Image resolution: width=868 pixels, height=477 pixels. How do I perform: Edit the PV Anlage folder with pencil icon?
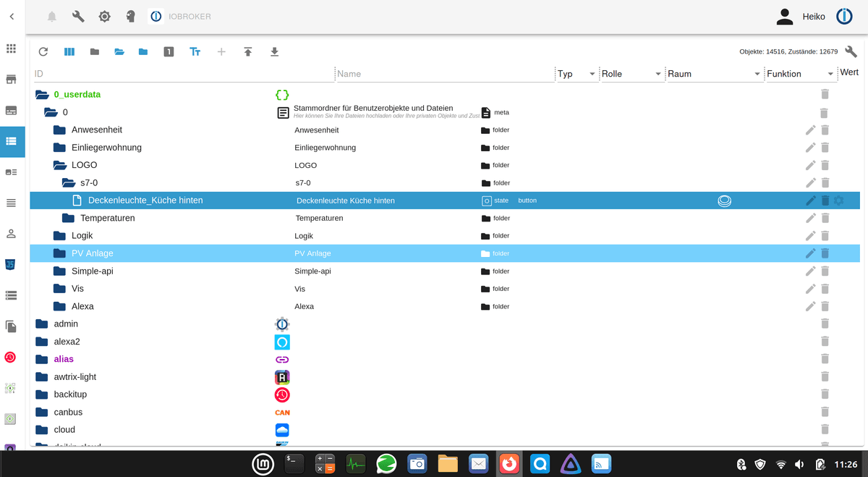pos(810,253)
